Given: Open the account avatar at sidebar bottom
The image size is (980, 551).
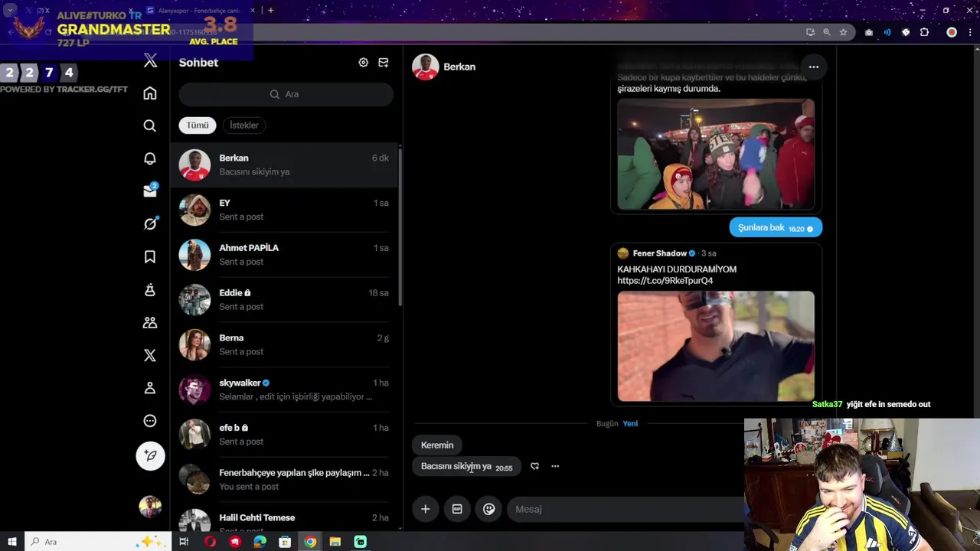Looking at the screenshot, I should click(150, 506).
